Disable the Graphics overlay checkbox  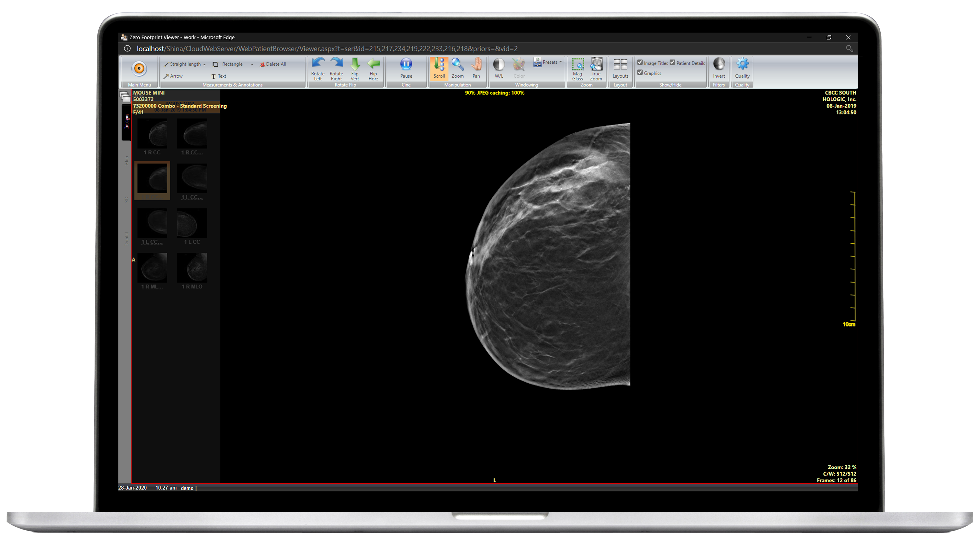[640, 73]
